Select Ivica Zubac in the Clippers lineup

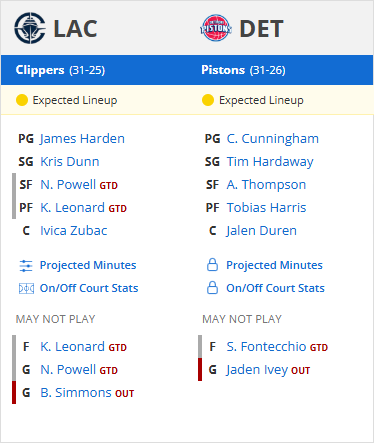click(x=74, y=231)
